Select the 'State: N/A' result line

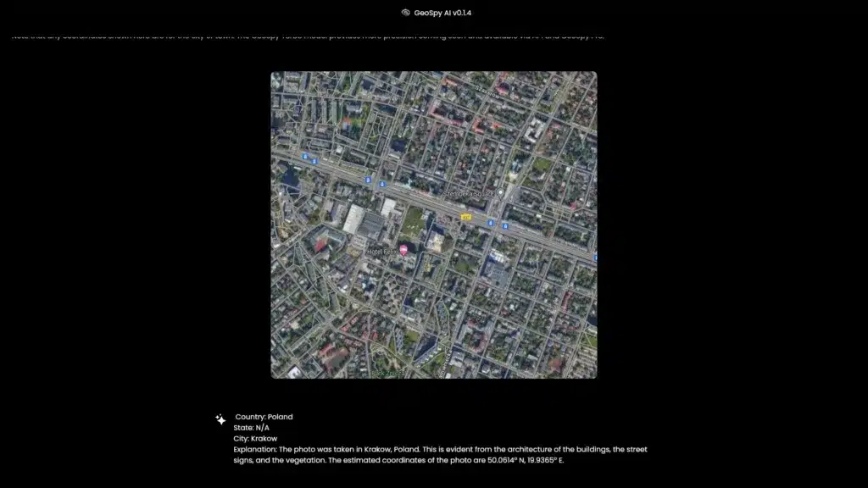[251, 428]
